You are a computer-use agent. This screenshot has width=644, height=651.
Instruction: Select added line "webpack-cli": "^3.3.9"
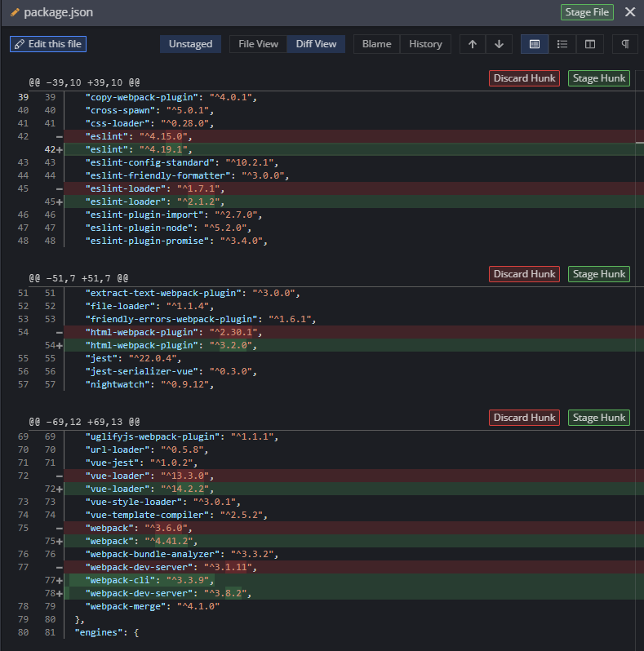(x=354, y=580)
